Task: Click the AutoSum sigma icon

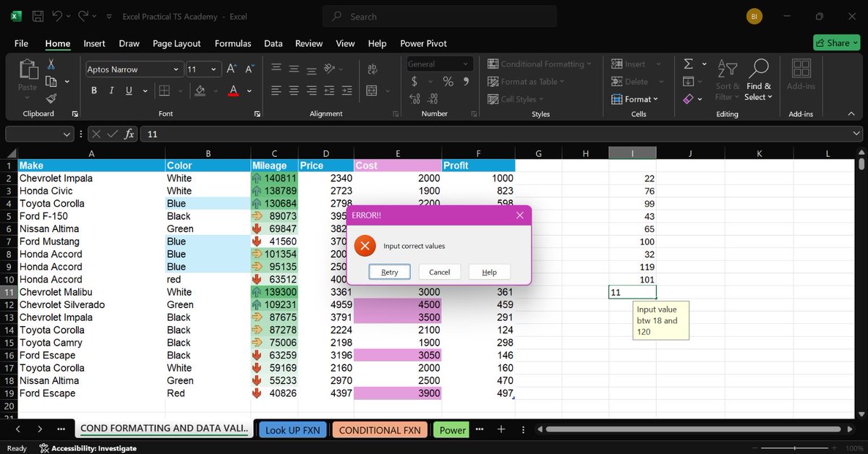Action: coord(688,64)
